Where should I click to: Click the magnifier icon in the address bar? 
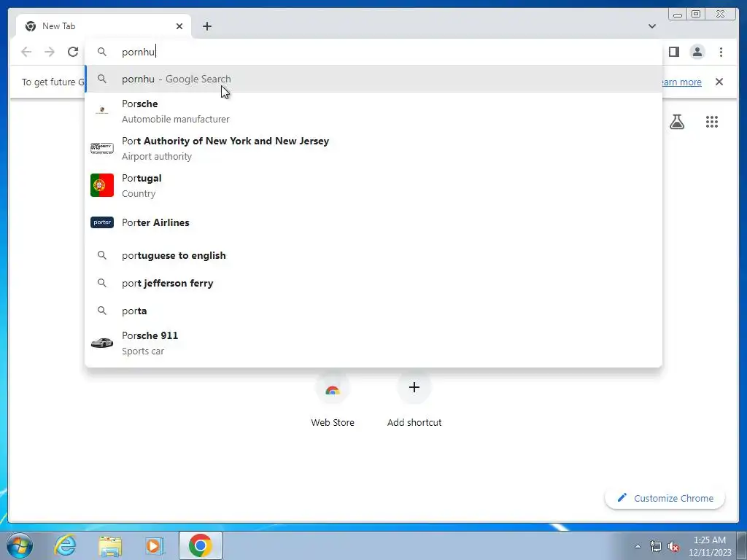pyautogui.click(x=102, y=52)
